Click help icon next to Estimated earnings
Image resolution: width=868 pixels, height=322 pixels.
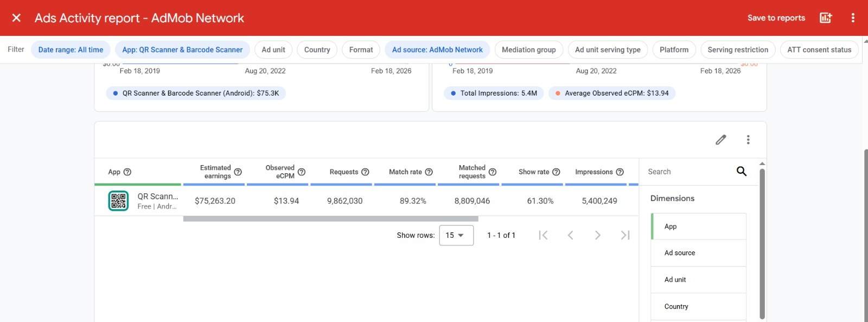(238, 172)
